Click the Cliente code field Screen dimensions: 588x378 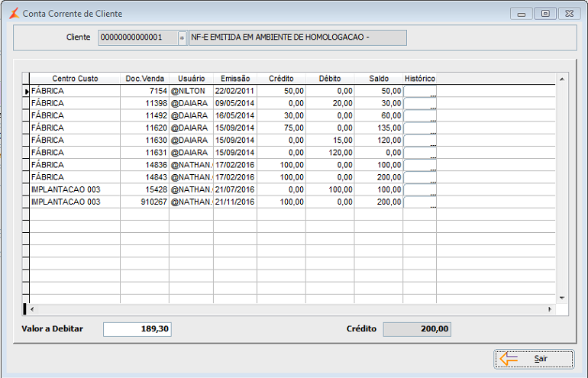click(x=137, y=38)
